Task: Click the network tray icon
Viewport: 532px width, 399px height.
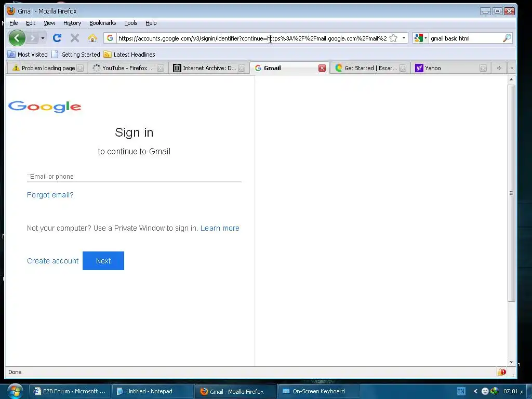Action: point(495,391)
